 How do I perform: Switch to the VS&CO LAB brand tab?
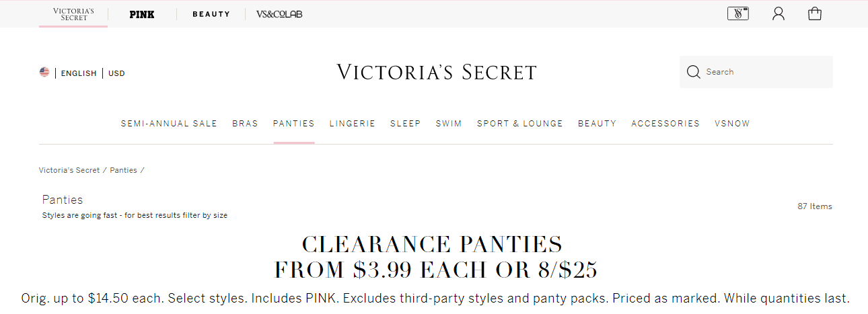279,14
